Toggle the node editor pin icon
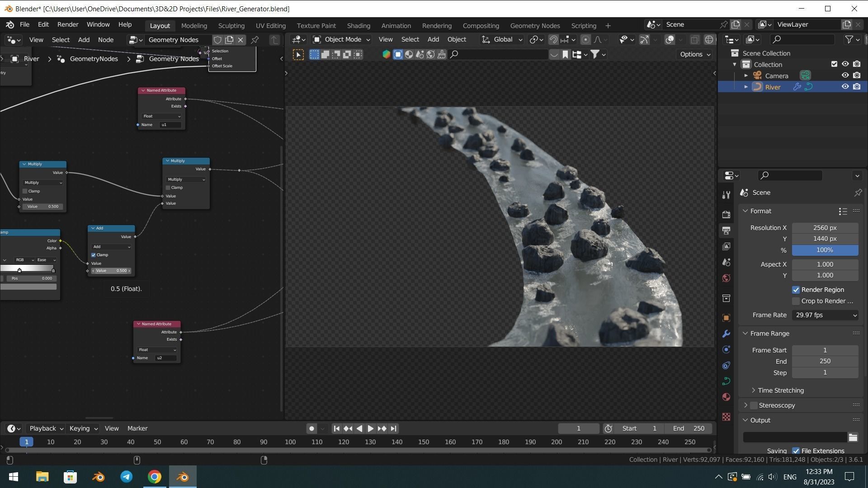 tap(255, 40)
